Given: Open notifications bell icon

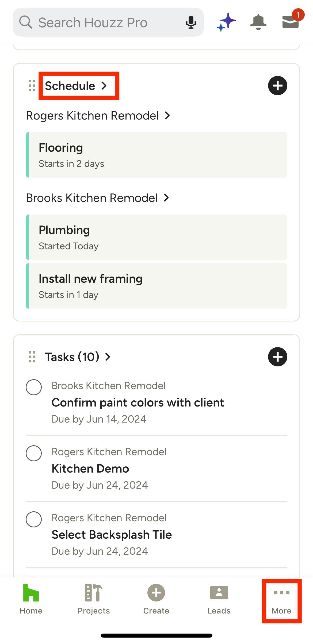Looking at the screenshot, I should tap(258, 22).
